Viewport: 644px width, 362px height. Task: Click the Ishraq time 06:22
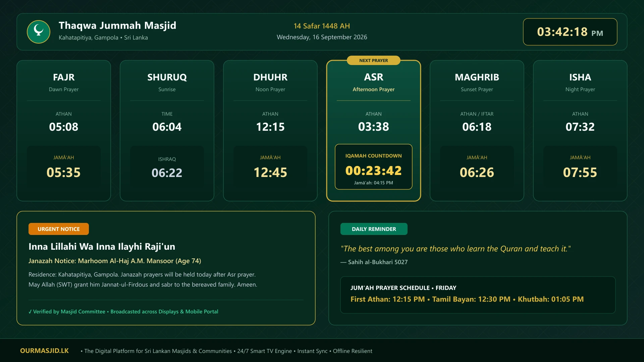click(x=167, y=173)
